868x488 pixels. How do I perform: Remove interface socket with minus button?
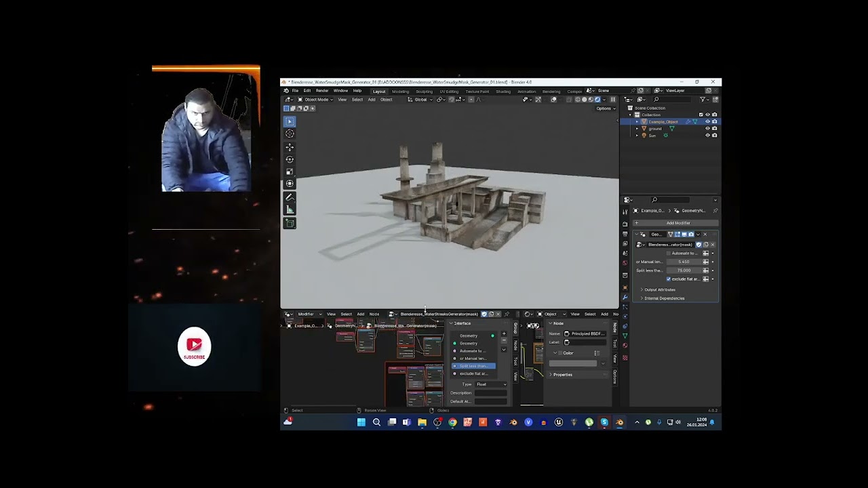click(x=504, y=340)
